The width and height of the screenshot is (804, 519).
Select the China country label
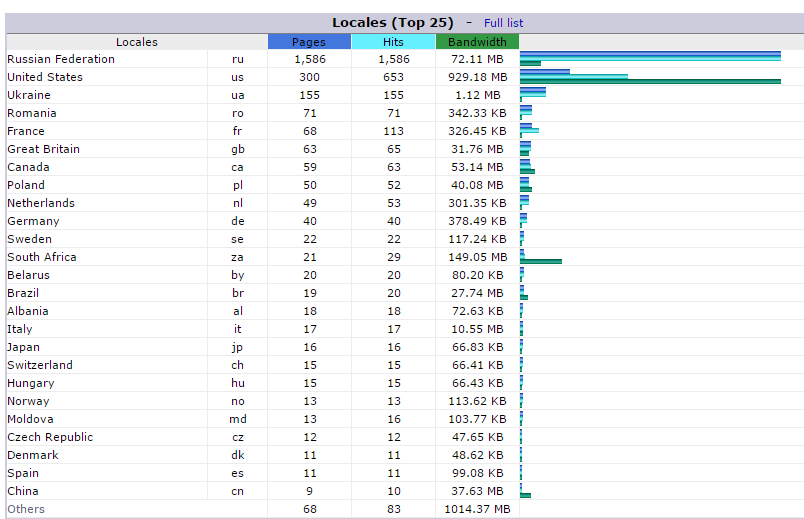pos(23,491)
